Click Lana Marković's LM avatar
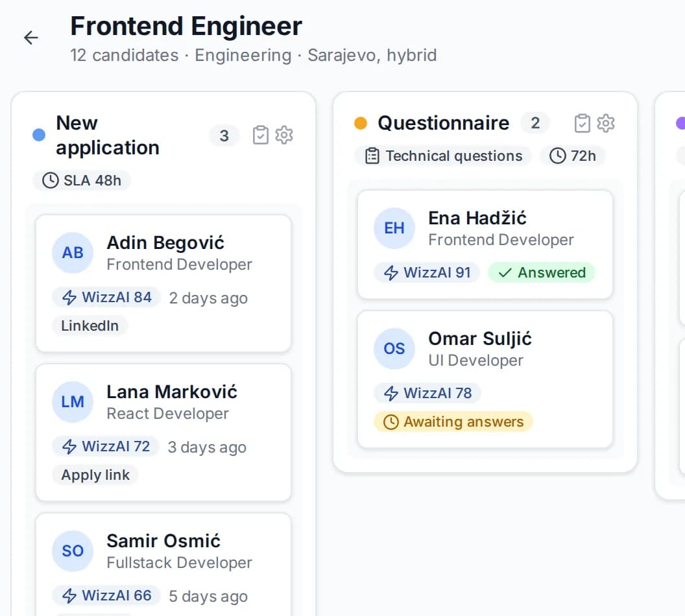 [73, 402]
